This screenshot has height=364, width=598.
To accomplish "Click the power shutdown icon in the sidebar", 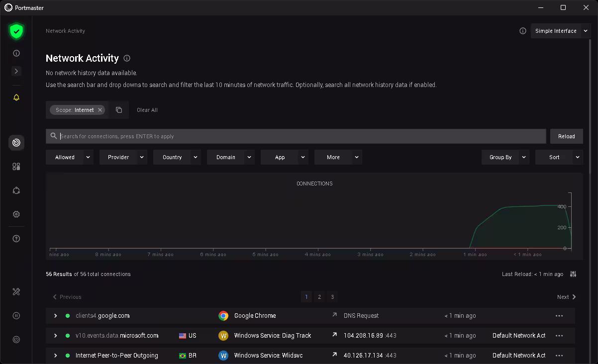I will [x=16, y=340].
